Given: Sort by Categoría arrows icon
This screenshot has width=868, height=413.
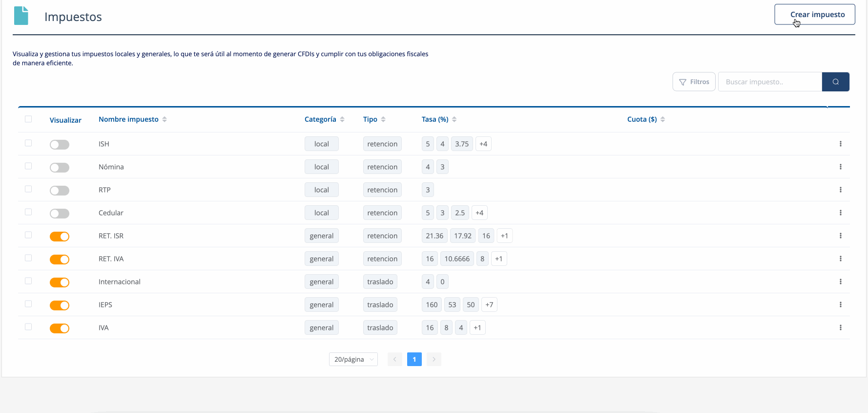Looking at the screenshot, I should pos(342,119).
